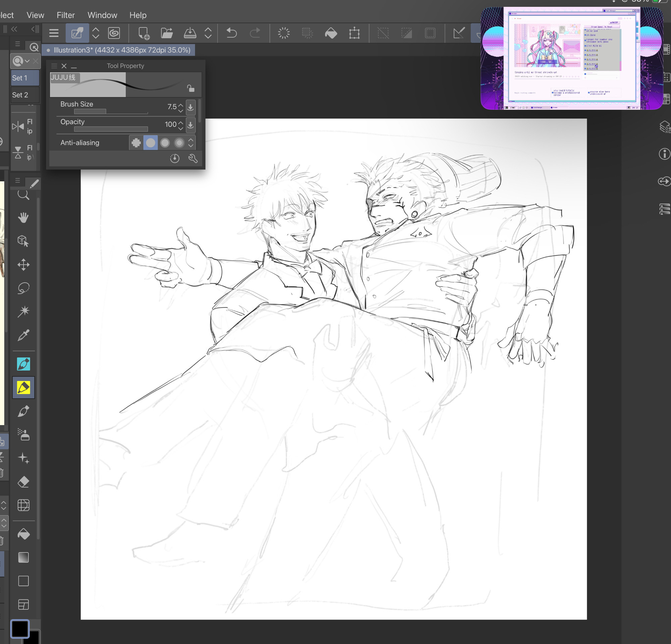This screenshot has height=644, width=671.
Task: Create a new canvas file
Action: point(144,33)
